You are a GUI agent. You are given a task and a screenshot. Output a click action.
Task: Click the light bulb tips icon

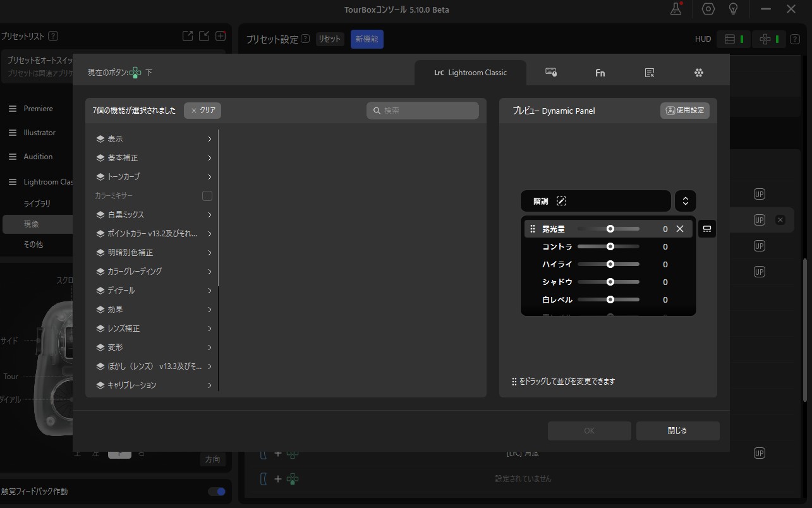click(734, 9)
